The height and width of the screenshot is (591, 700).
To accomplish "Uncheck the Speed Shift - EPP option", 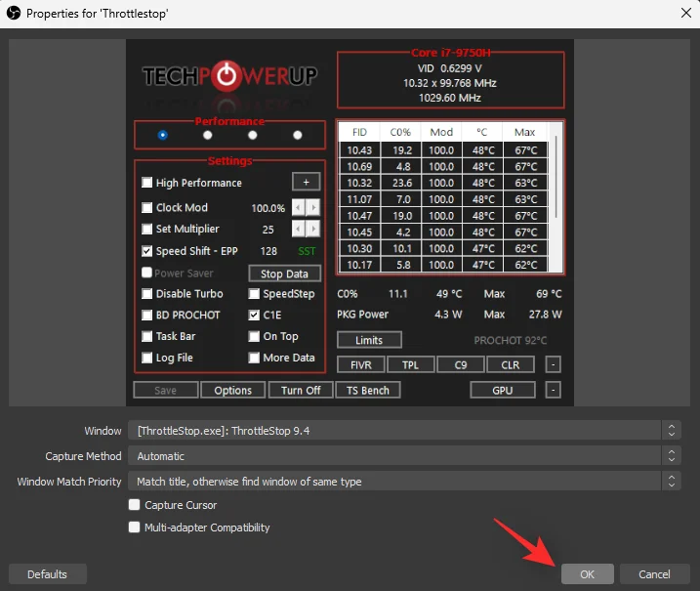I will [147, 251].
